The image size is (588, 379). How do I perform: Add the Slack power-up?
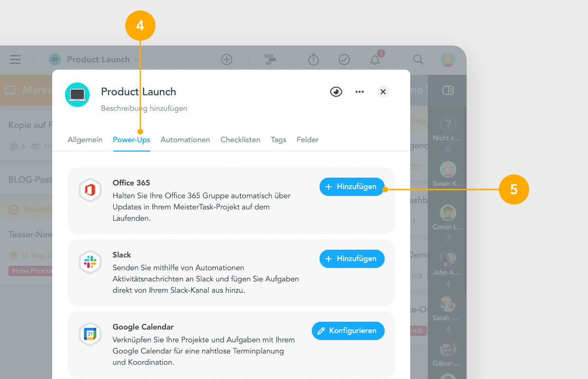352,259
